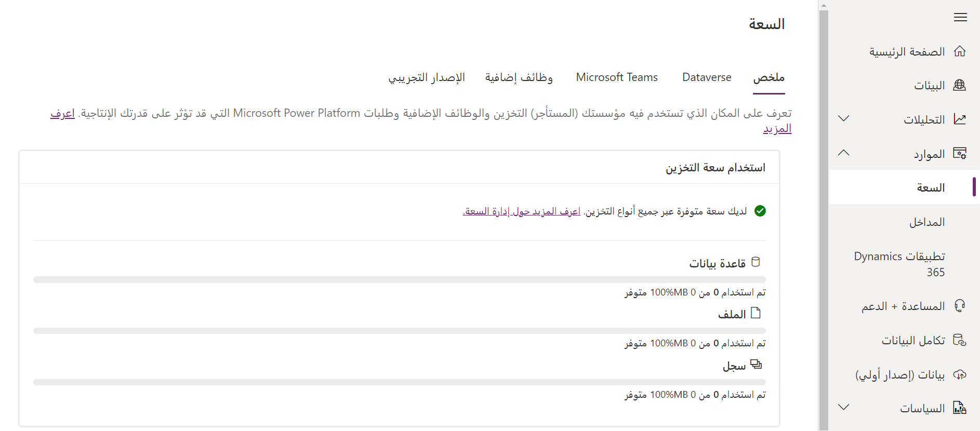This screenshot has height=431, width=980.
Task: Switch to the ملخص tab
Action: (x=769, y=78)
